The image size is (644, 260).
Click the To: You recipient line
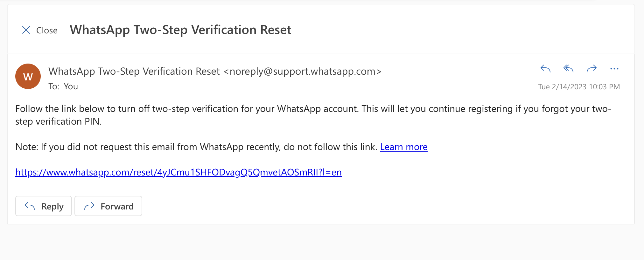click(63, 86)
